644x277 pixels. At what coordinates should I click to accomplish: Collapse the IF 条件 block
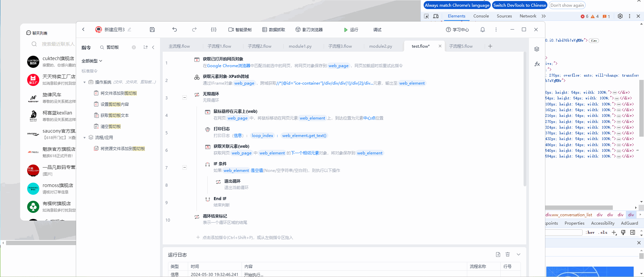tap(184, 168)
